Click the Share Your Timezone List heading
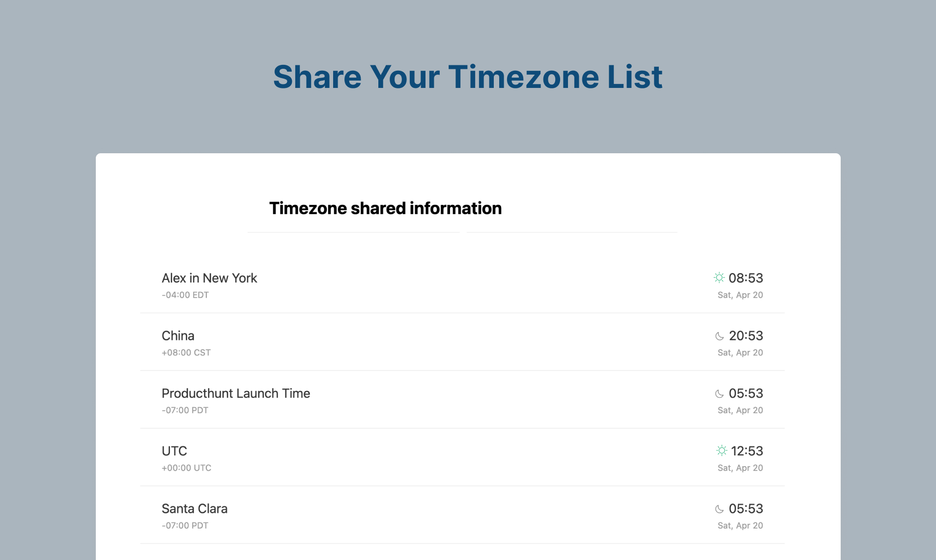 468,77
